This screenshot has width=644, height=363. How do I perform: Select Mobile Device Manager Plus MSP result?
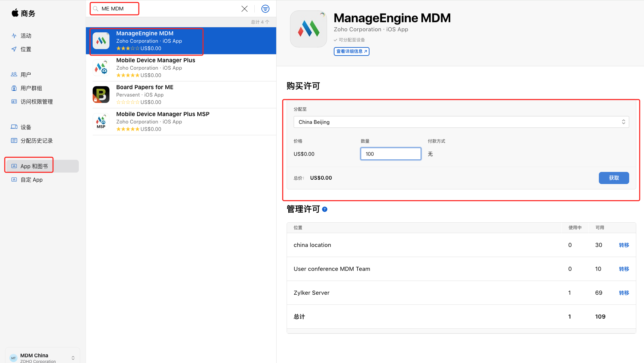(181, 121)
